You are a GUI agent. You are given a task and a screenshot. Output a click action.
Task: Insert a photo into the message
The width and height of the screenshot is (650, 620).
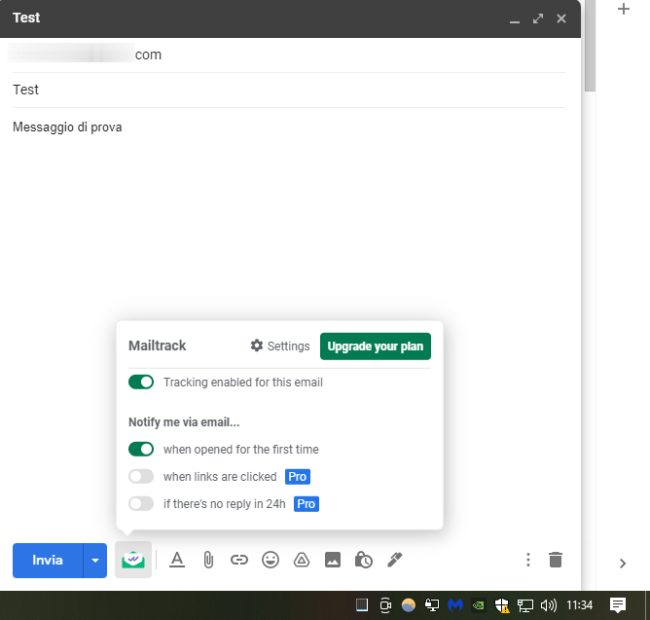pyautogui.click(x=332, y=560)
